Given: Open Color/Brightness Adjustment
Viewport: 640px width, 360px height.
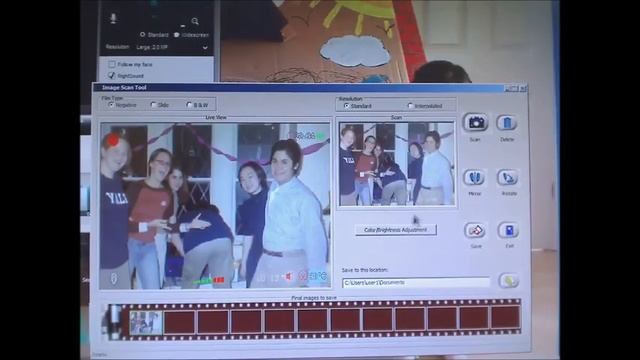Looking at the screenshot, I should pyautogui.click(x=396, y=230).
